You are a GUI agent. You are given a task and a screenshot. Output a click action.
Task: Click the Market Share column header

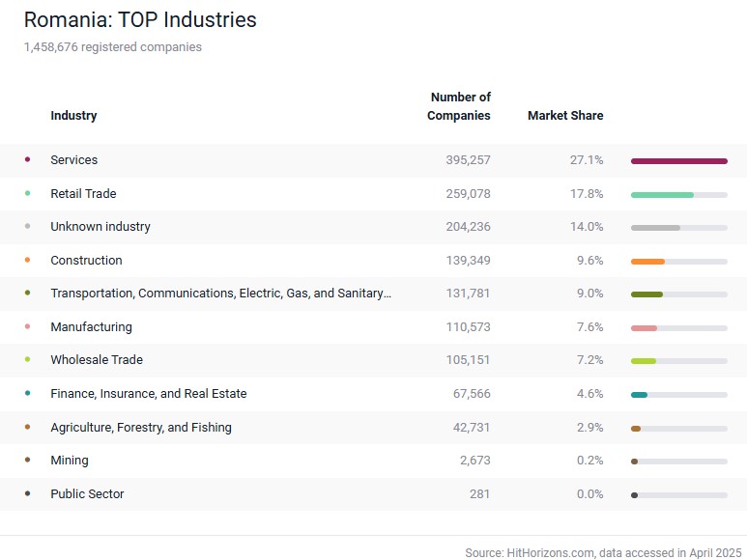[565, 115]
